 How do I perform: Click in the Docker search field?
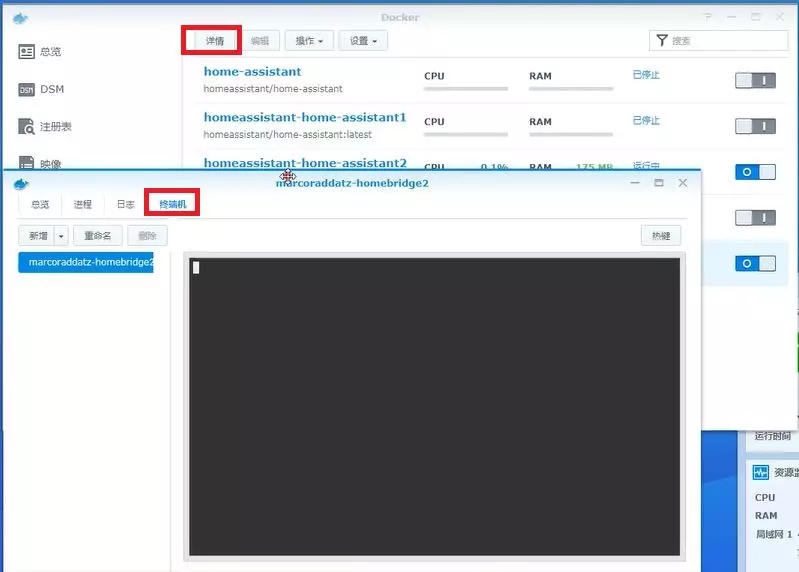pyautogui.click(x=718, y=40)
